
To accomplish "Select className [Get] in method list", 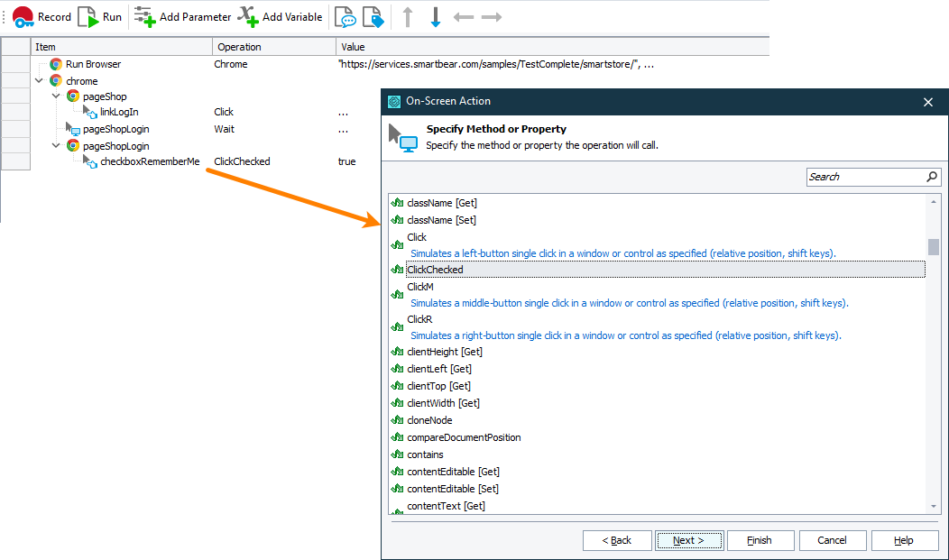I will point(442,203).
